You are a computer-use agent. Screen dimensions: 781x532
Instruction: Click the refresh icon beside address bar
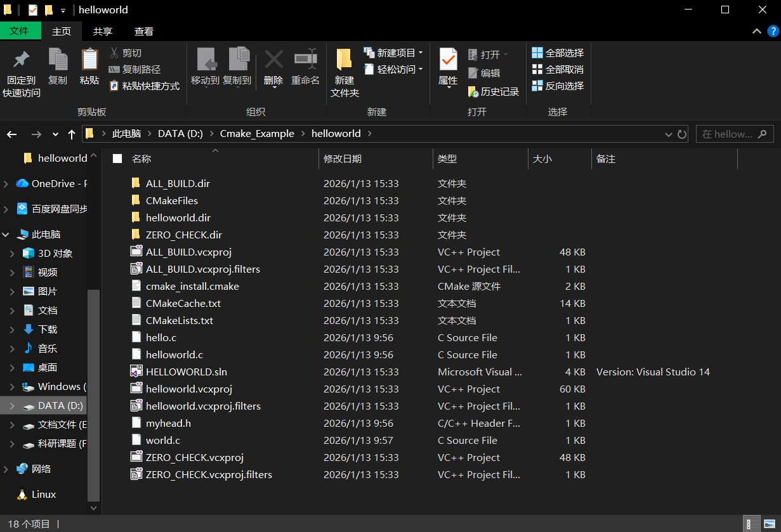pyautogui.click(x=682, y=134)
